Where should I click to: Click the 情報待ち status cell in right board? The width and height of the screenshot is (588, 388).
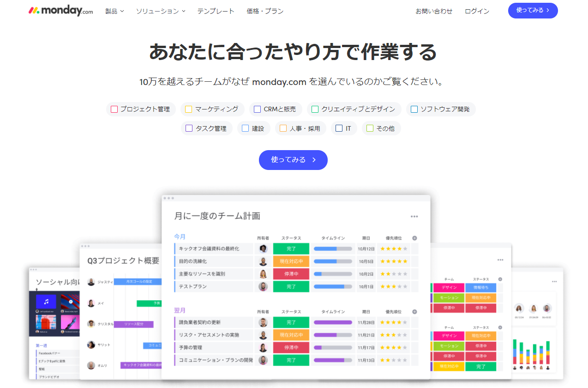click(x=481, y=287)
